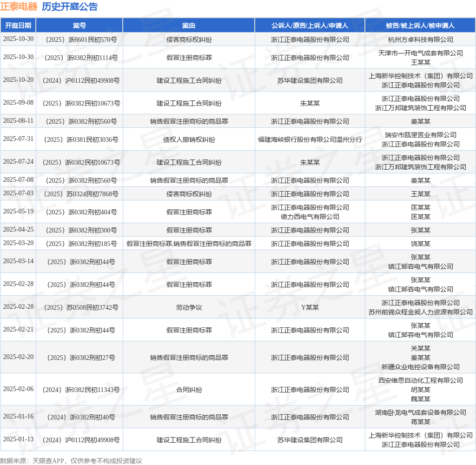This screenshot has width=476, height=465.
Task: Click defendant 杭州方卓科技有限公司
Action: (420, 40)
